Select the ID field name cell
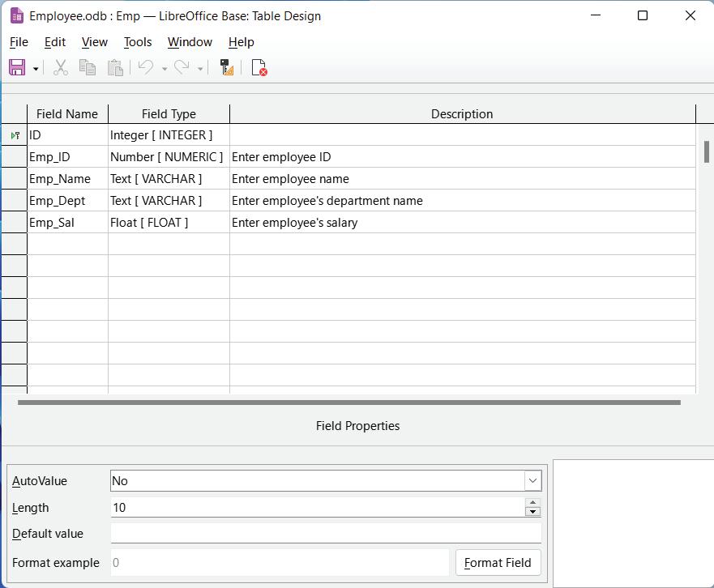 click(x=67, y=135)
